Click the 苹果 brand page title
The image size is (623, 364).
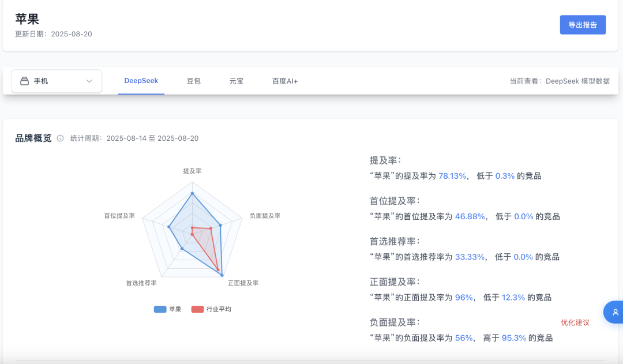[x=27, y=18]
